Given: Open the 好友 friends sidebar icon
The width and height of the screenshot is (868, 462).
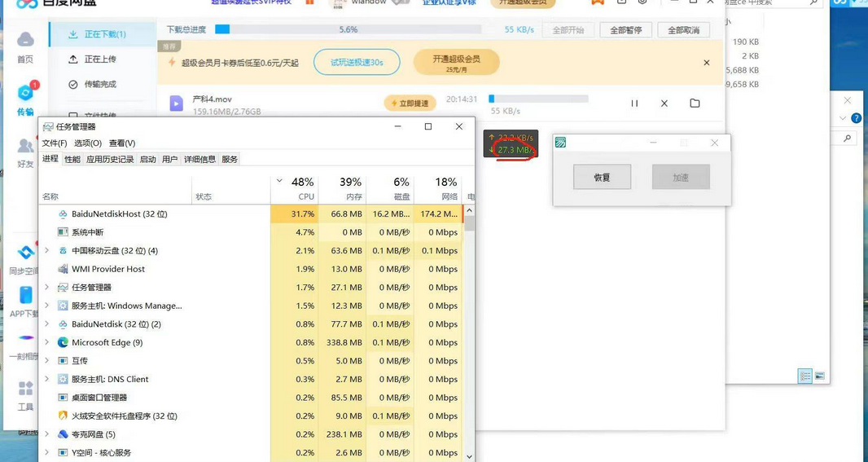Looking at the screenshot, I should (25, 152).
